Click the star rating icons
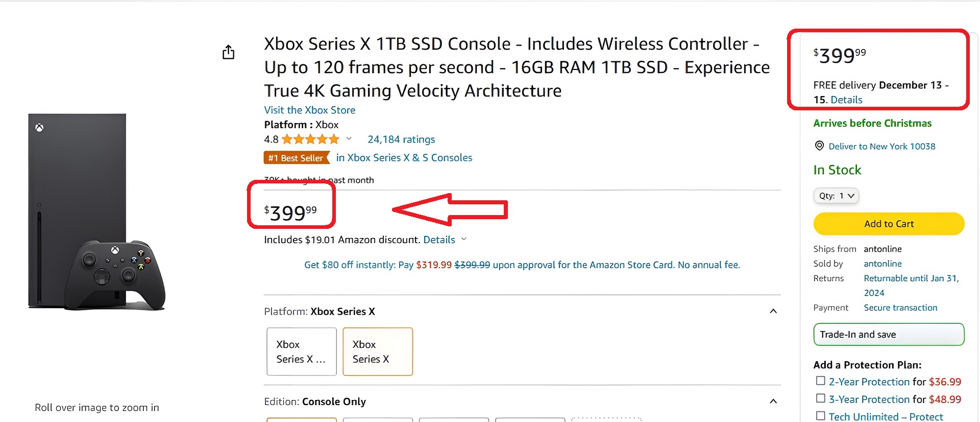Screen dimensions: 980x422 (x=310, y=139)
